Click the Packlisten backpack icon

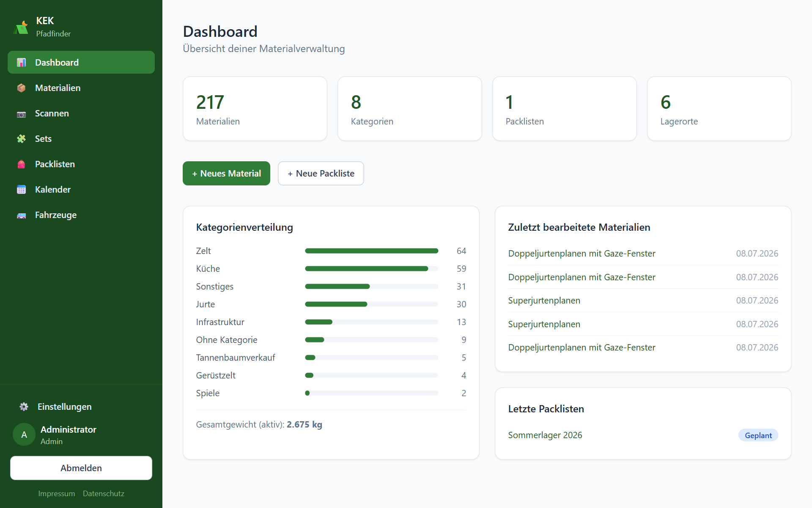click(21, 164)
